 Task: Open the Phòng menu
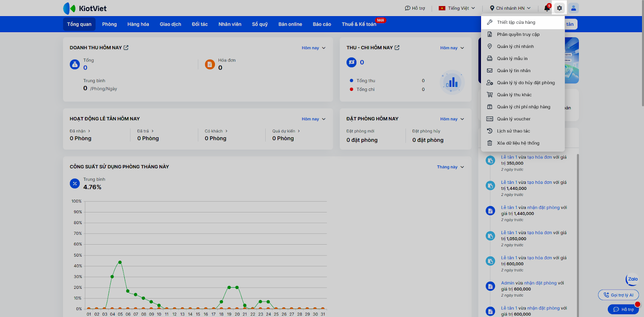[109, 24]
